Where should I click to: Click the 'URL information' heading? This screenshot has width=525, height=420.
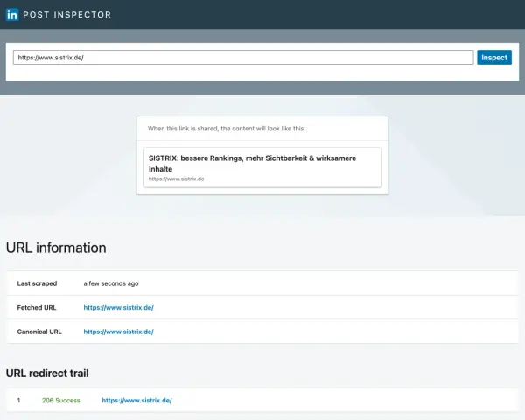coord(56,248)
